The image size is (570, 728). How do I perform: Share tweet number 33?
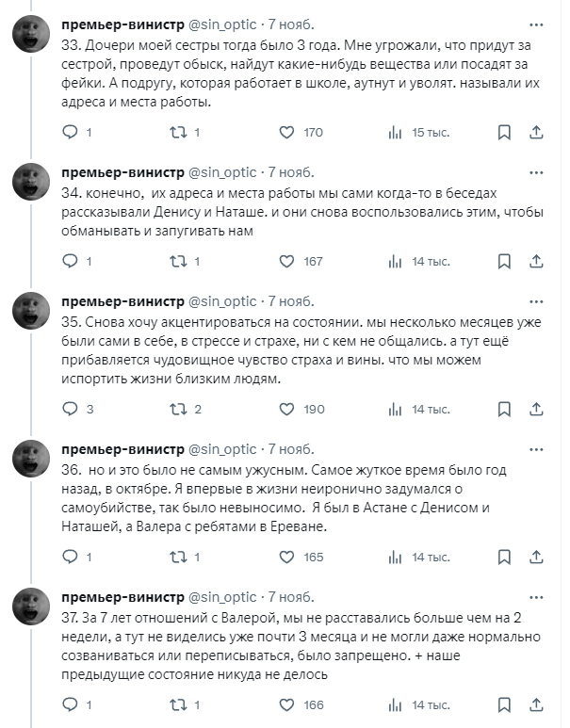click(x=535, y=133)
